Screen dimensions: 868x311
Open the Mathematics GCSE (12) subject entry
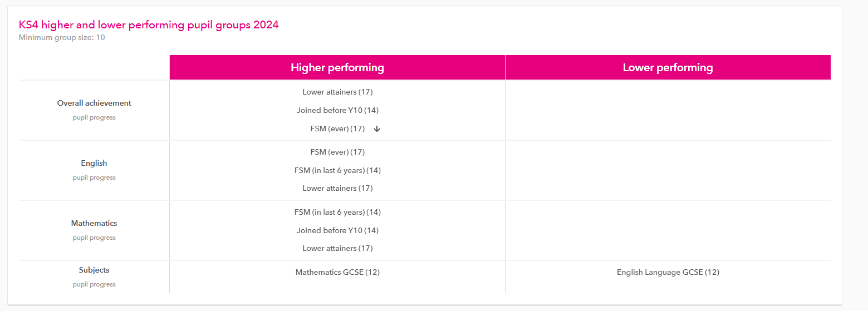[x=337, y=272]
